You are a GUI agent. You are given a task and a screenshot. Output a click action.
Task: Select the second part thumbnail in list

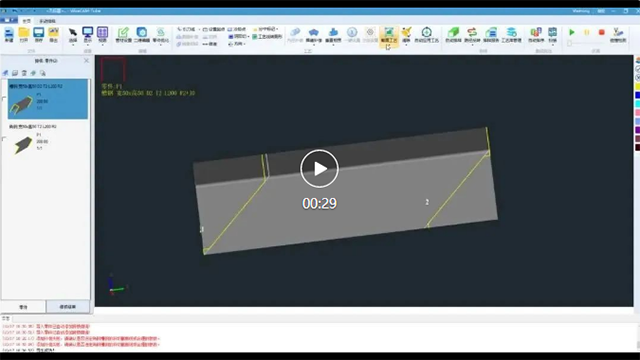pyautogui.click(x=23, y=144)
